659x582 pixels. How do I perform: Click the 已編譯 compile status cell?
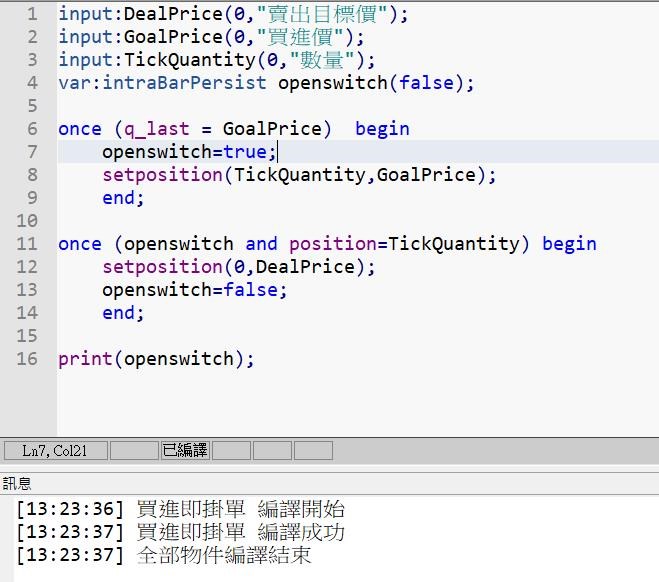pos(185,451)
